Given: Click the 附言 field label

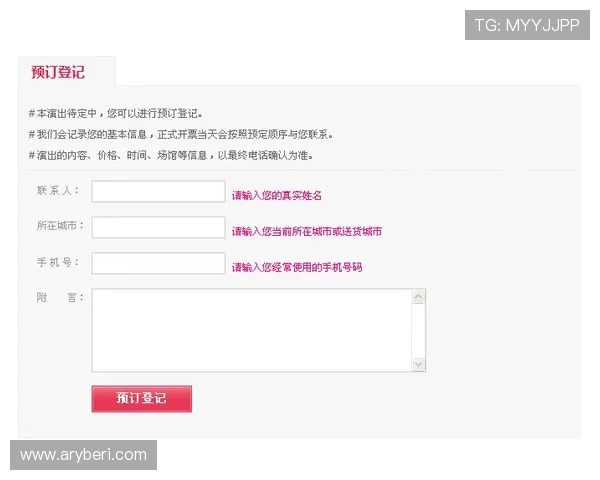Looking at the screenshot, I should 60,297.
